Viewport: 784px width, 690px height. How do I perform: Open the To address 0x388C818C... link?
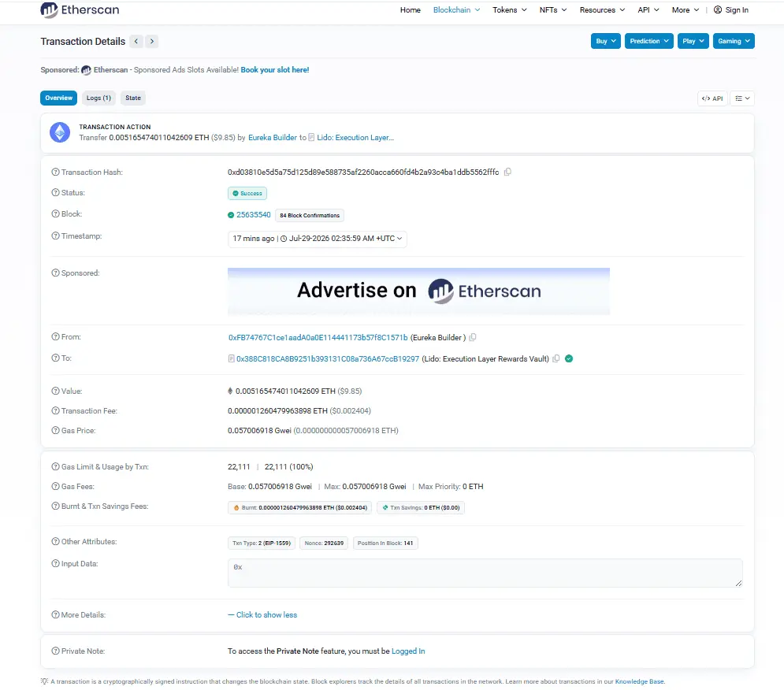point(328,359)
